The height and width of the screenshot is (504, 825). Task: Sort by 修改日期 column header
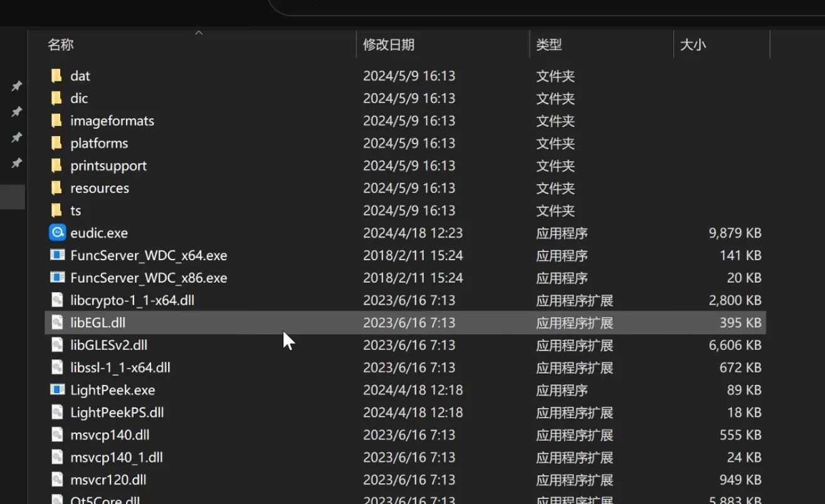pyautogui.click(x=389, y=45)
